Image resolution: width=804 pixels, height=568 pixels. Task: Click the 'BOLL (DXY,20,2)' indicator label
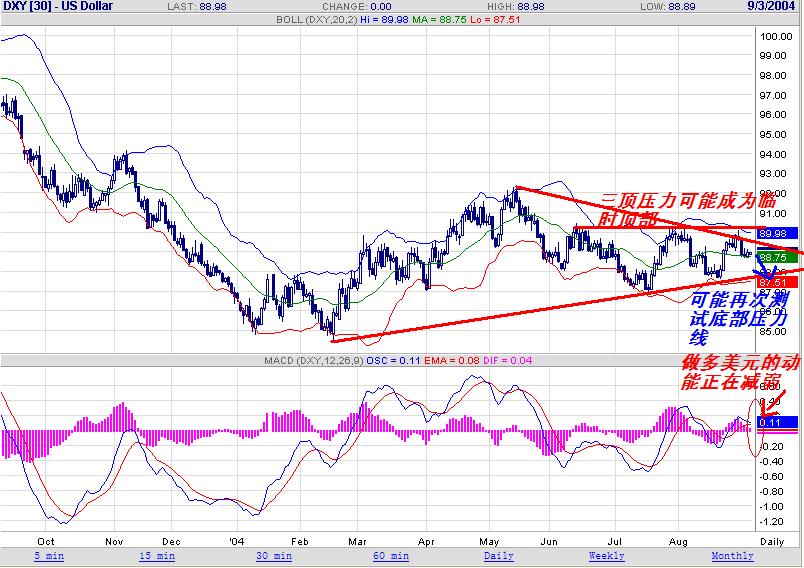(x=316, y=20)
